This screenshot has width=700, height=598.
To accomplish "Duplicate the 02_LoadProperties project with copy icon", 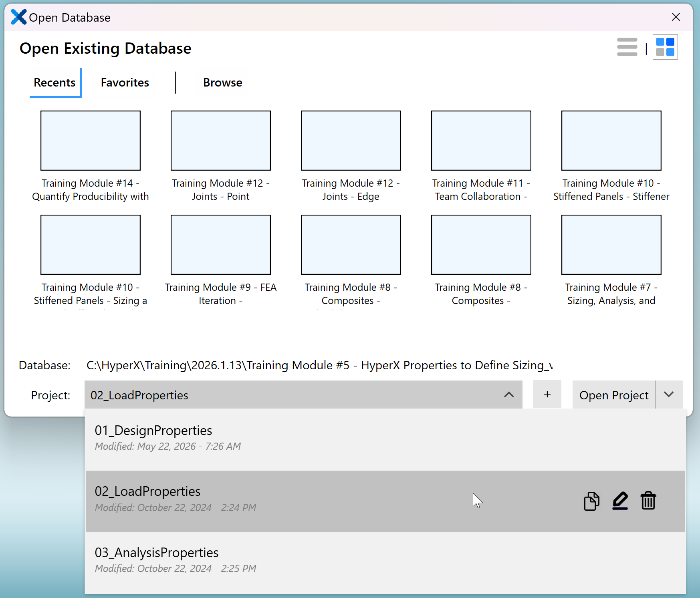I will pyautogui.click(x=591, y=501).
